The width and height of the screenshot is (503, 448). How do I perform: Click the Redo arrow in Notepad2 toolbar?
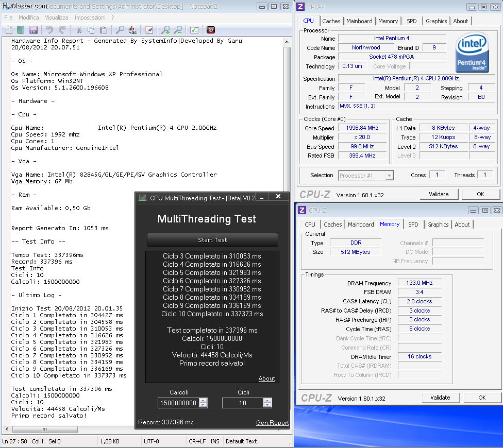(x=62, y=30)
